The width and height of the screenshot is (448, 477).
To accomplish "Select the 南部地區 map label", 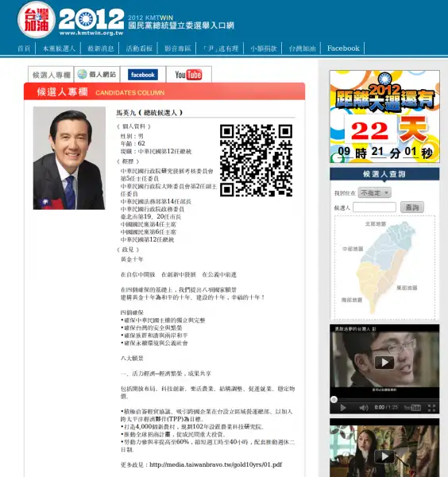I will coord(352,300).
